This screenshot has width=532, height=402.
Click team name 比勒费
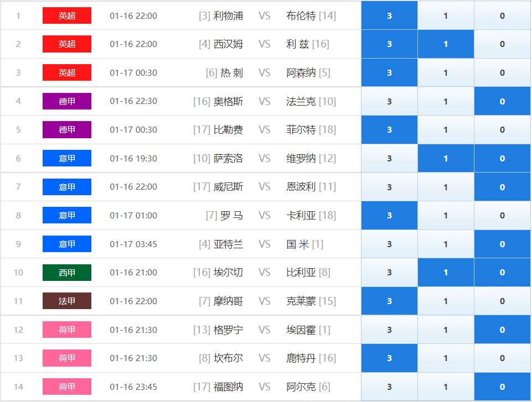pyautogui.click(x=228, y=130)
